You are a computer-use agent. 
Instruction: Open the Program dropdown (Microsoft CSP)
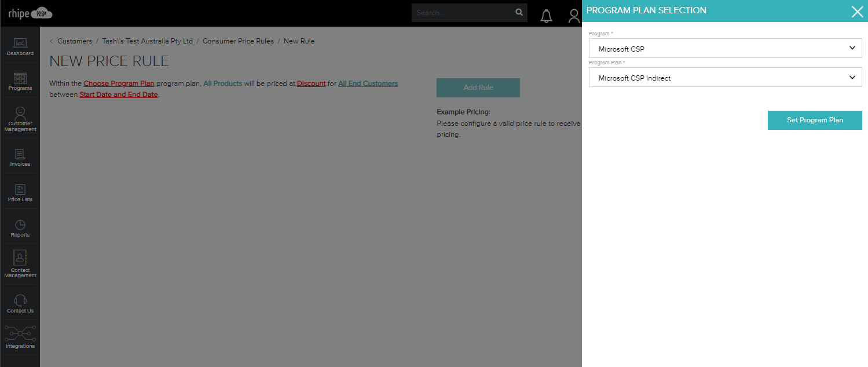pyautogui.click(x=726, y=48)
